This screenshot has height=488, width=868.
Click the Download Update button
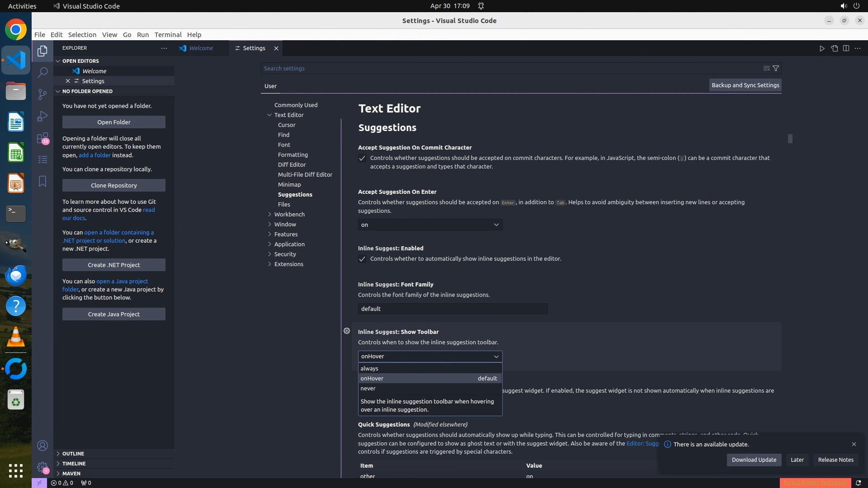[x=754, y=460]
